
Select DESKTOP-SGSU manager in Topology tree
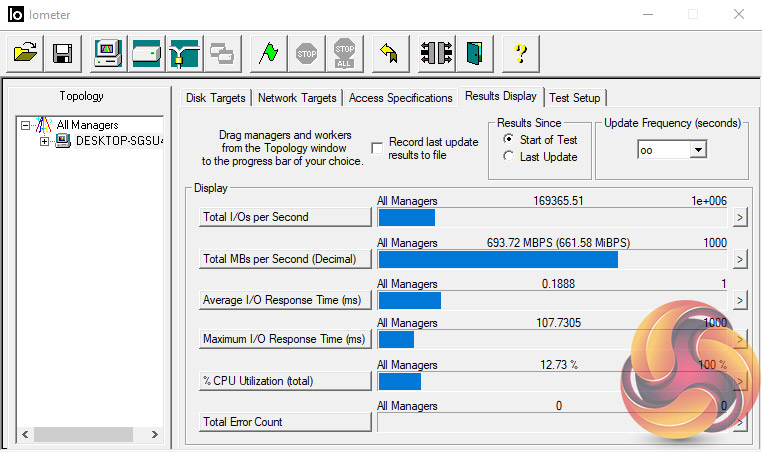[x=119, y=141]
